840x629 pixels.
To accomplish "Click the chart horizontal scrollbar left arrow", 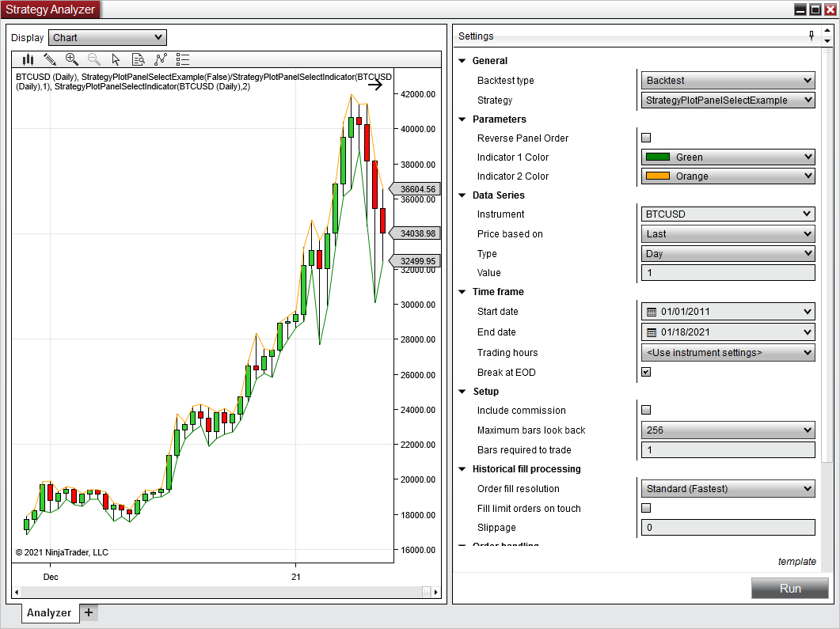I will click(17, 592).
